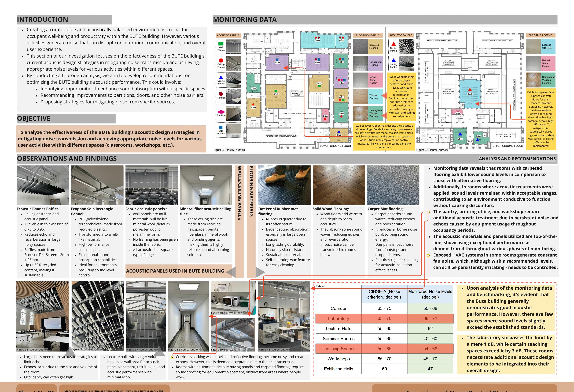The image size is (574, 392).
Task: Click the blue triangle on the 68db room
Action: [x=339, y=132]
